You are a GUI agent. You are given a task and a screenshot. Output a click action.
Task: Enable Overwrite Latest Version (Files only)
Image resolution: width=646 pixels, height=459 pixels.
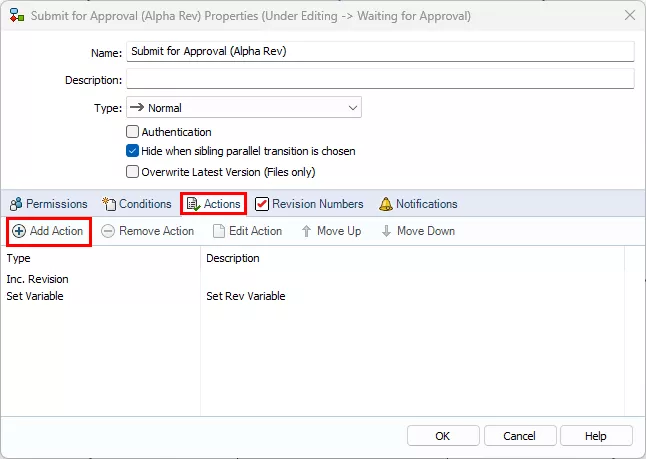(132, 172)
